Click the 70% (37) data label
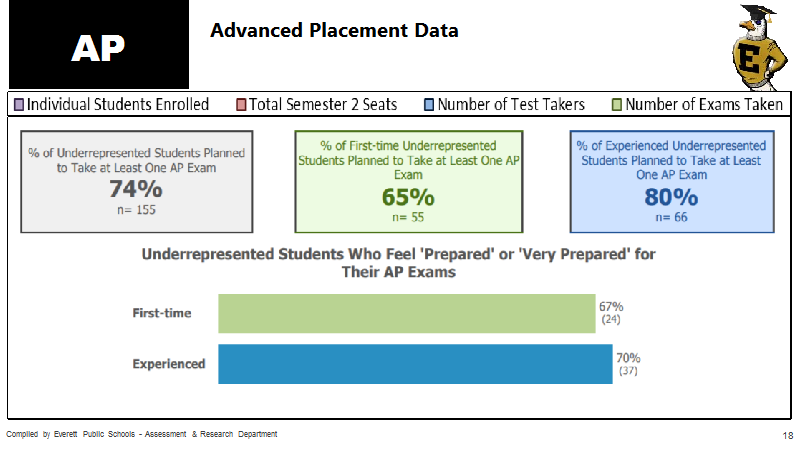 point(628,364)
